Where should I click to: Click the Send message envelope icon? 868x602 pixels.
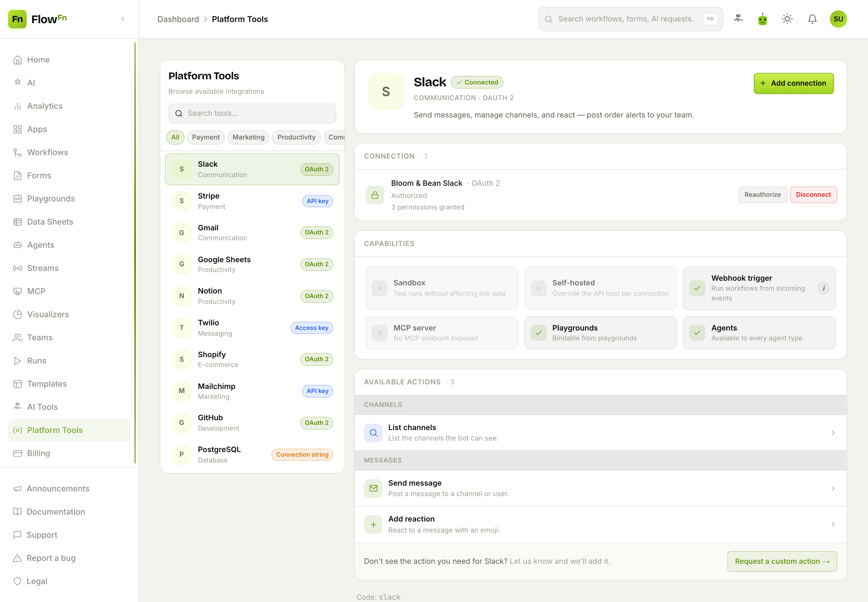click(373, 489)
